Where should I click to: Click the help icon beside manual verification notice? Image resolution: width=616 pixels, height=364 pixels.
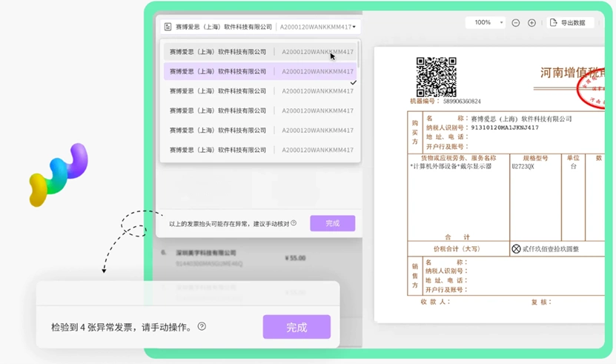coord(294,223)
